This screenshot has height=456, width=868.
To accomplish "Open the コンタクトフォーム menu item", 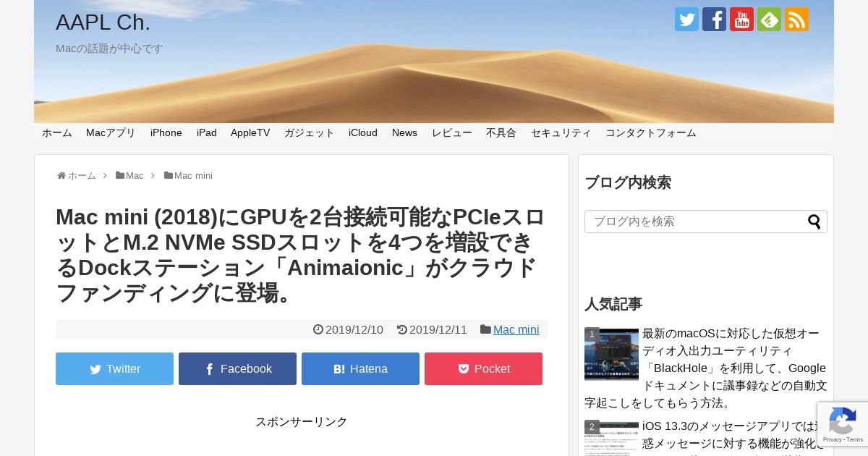I will [x=651, y=132].
